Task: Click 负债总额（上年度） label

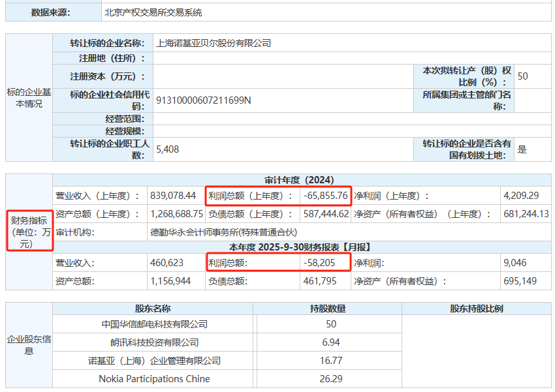Action: point(251,214)
